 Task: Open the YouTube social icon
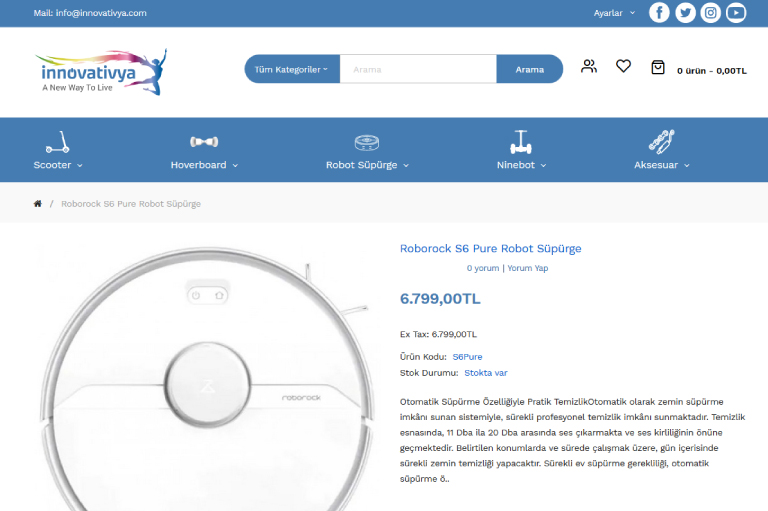pos(736,13)
